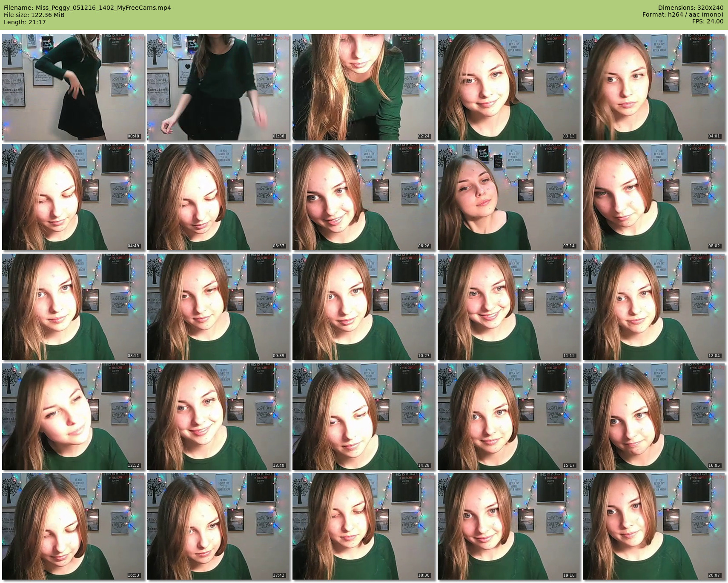The height and width of the screenshot is (583, 728).
Task: Click the thumbnail timestamped 04:49
Action: coord(73,197)
